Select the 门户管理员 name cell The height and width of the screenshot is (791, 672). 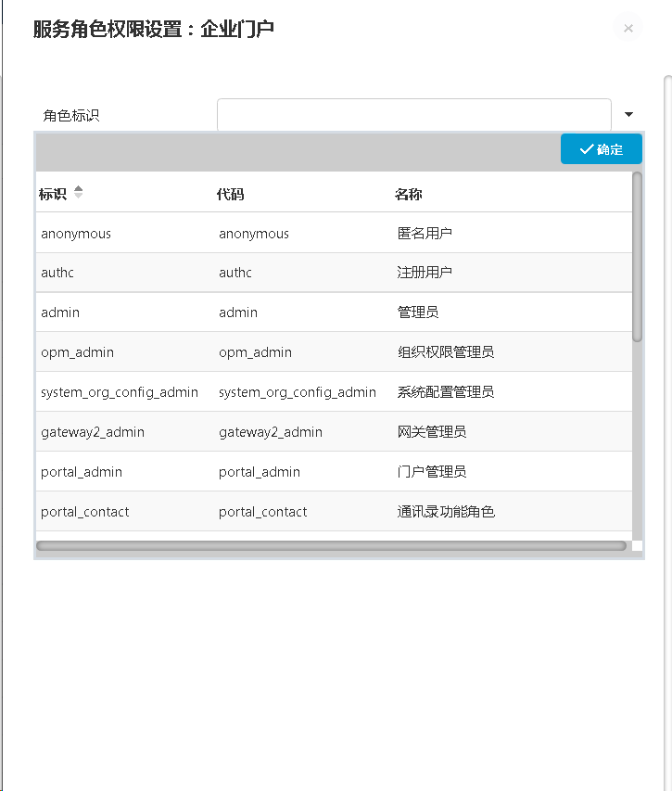pyautogui.click(x=432, y=472)
